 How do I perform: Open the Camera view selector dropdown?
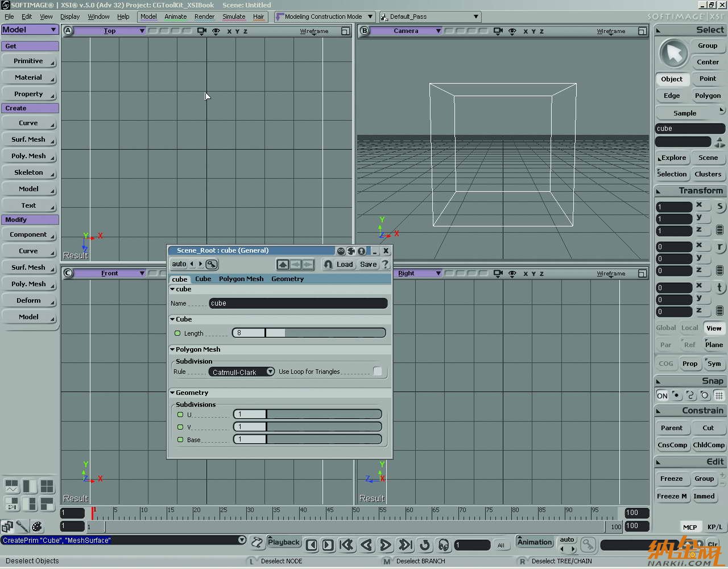pyautogui.click(x=406, y=31)
